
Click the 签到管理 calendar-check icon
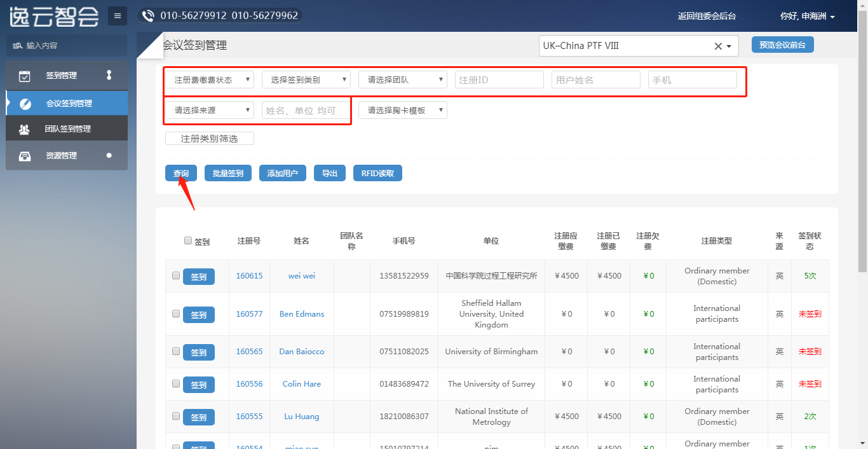(25, 76)
